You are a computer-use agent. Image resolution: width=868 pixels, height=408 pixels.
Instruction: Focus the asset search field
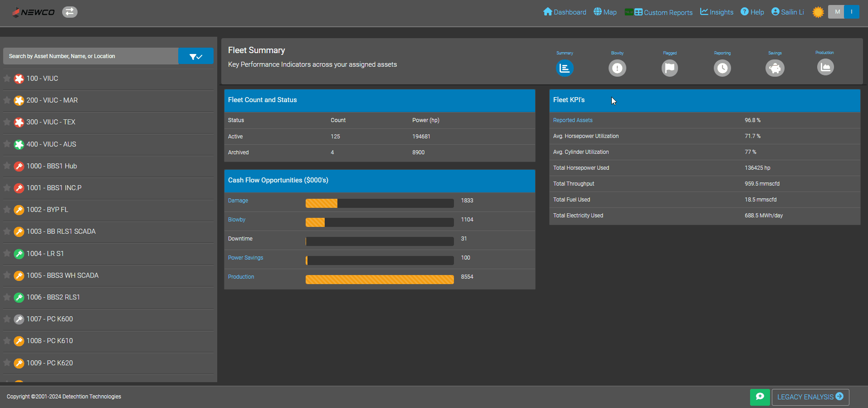point(91,56)
